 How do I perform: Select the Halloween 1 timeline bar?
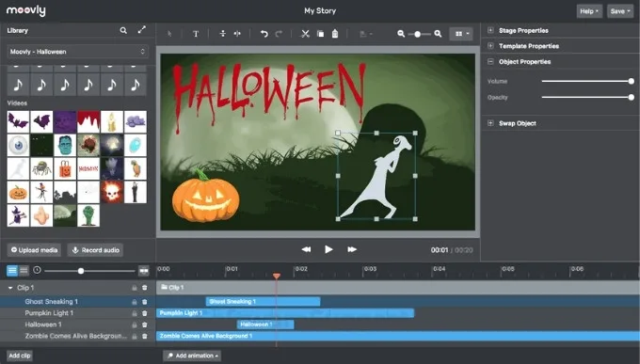tap(265, 324)
